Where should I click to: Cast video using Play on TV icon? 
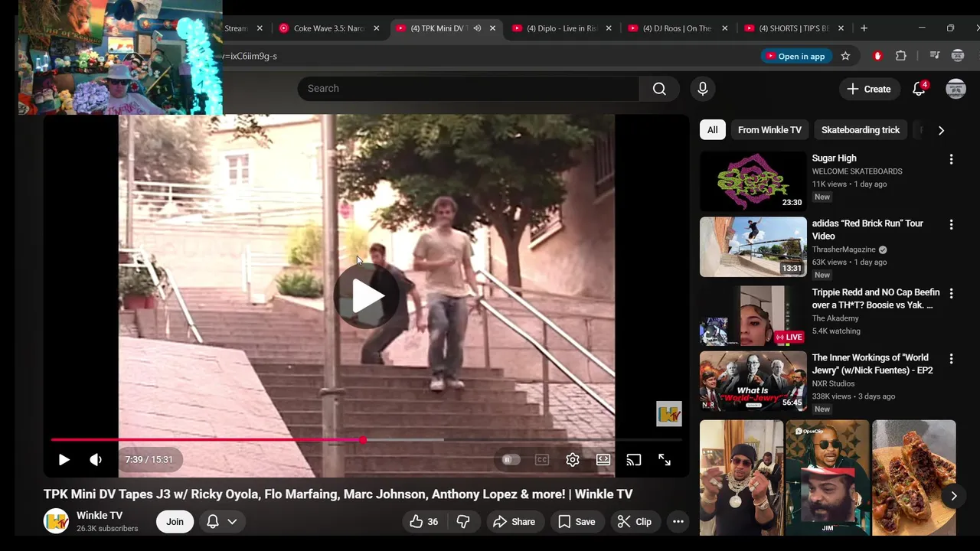pyautogui.click(x=634, y=460)
